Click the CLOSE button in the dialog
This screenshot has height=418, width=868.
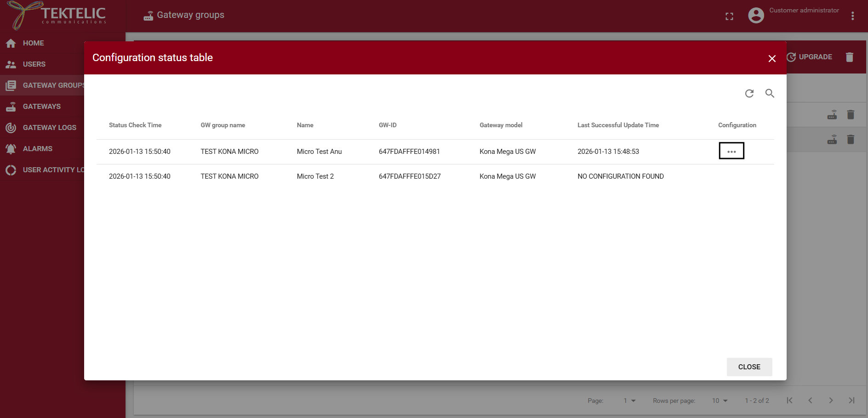[749, 367]
